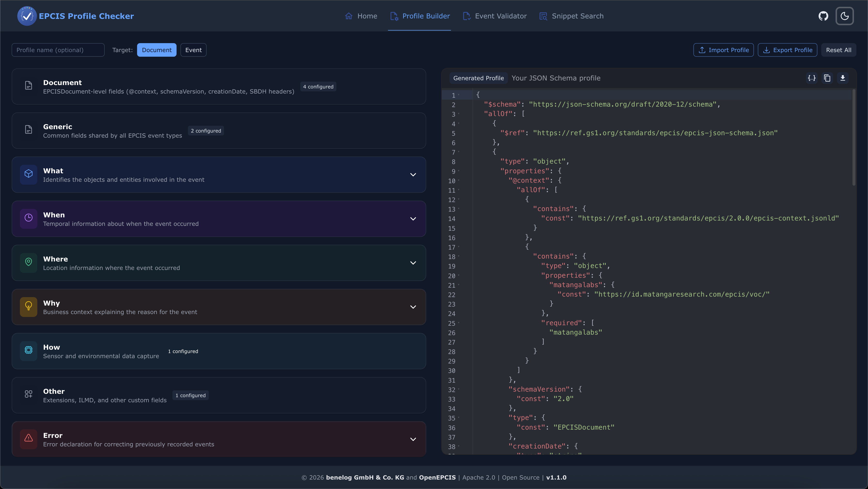Viewport: 868px width, 489px height.
Task: Download generated profile with the download icon
Action: [x=843, y=78]
